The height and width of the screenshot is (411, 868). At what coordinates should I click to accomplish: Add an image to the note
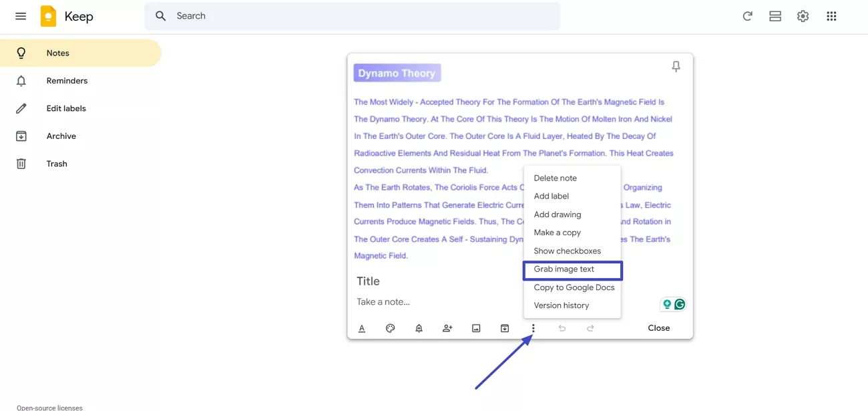click(476, 328)
